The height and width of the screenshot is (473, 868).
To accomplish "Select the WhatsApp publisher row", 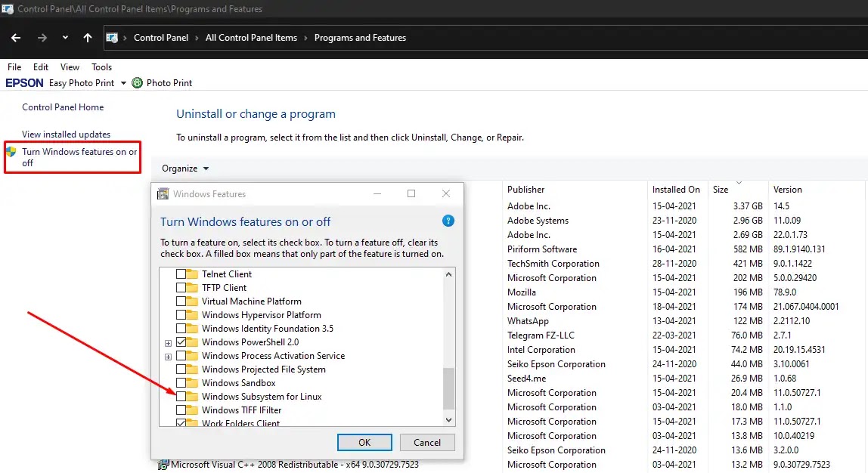I will [x=528, y=321].
